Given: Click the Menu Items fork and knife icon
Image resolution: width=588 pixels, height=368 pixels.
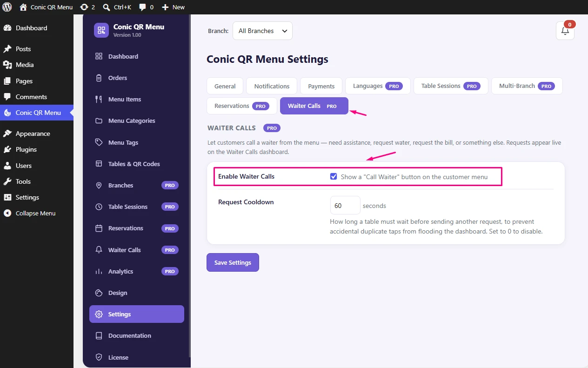Looking at the screenshot, I should [99, 99].
